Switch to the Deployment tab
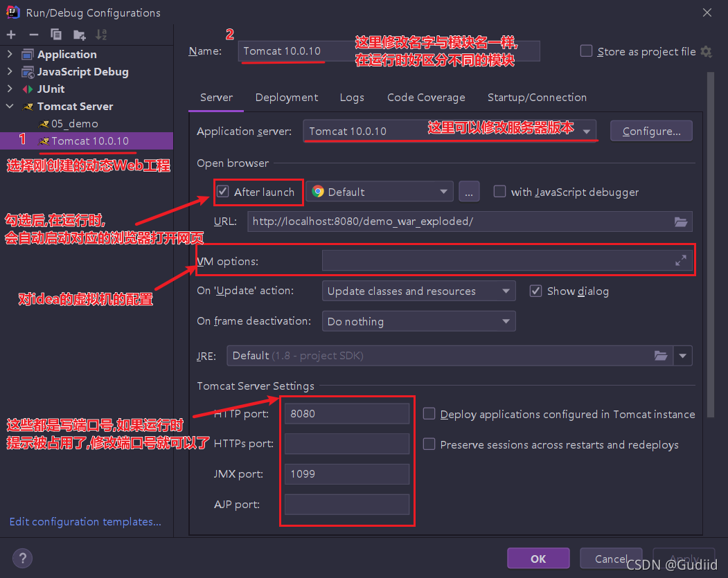This screenshot has height=578, width=728. (x=287, y=98)
